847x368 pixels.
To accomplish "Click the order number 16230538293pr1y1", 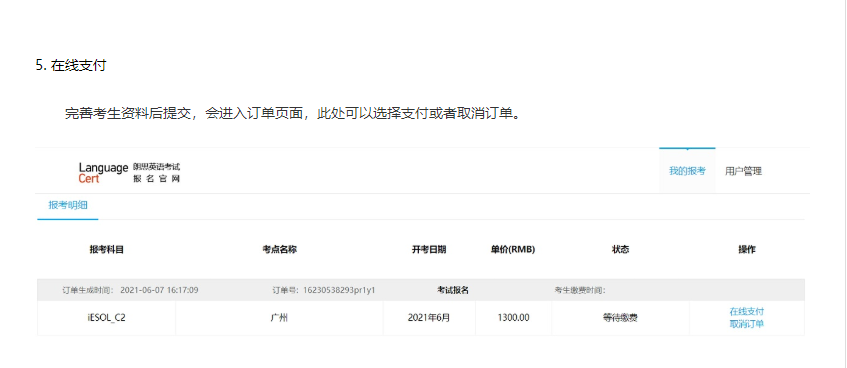I will (x=339, y=290).
